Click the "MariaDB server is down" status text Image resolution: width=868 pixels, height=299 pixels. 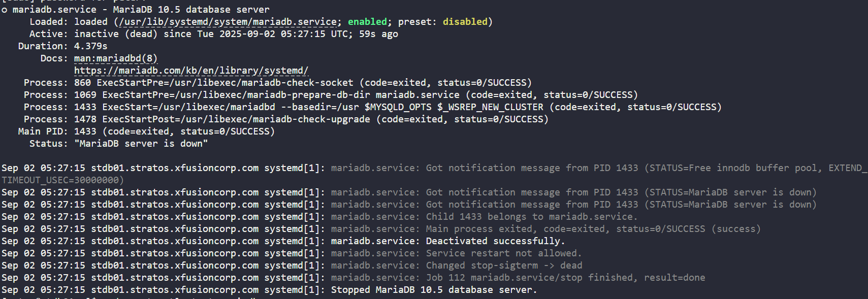pos(141,144)
